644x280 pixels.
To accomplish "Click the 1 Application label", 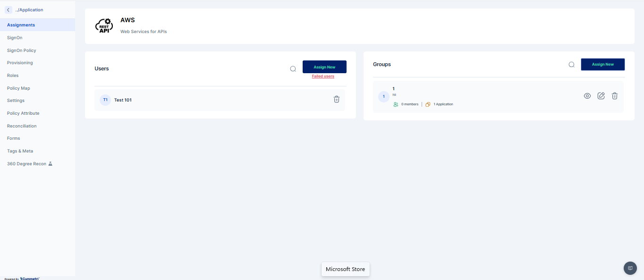I will pyautogui.click(x=443, y=104).
